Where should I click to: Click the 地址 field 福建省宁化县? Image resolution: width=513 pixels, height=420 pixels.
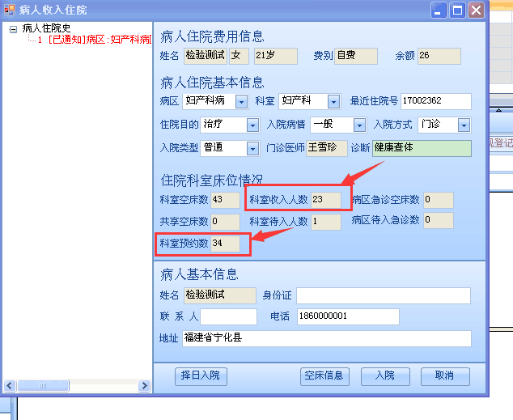coord(327,338)
